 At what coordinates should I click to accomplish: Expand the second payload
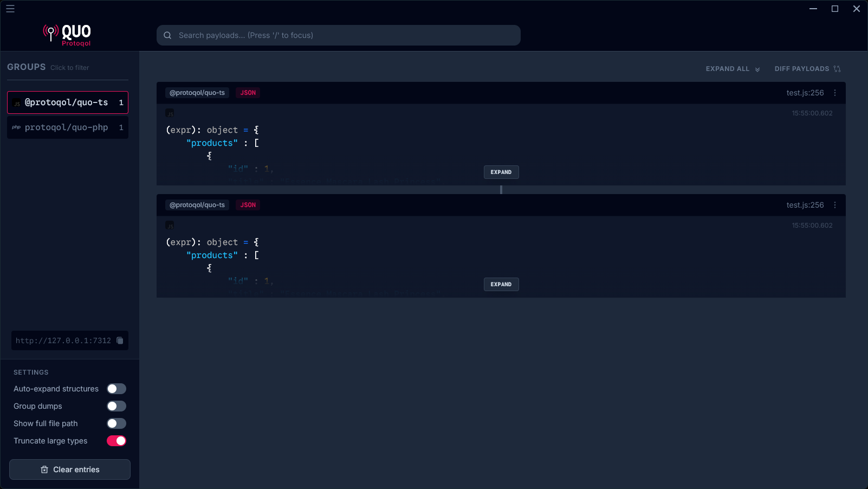[x=501, y=285]
